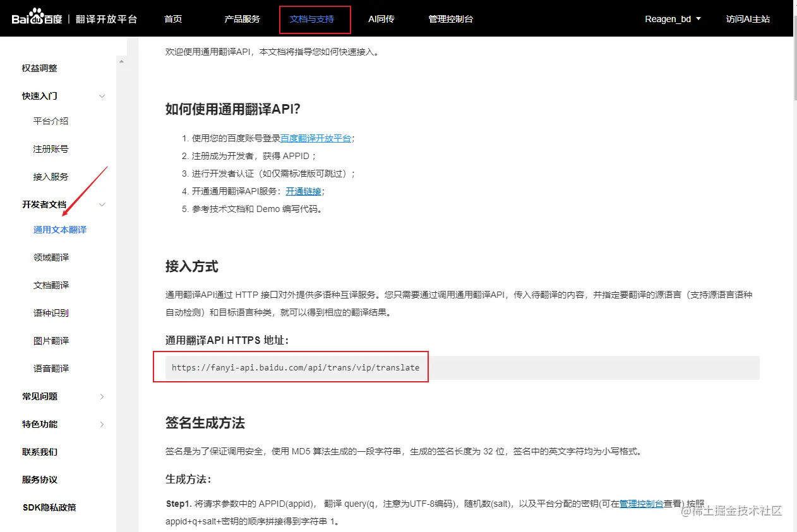This screenshot has width=797, height=532.
Task: Select 图片翻译 in sidebar
Action: (x=51, y=341)
